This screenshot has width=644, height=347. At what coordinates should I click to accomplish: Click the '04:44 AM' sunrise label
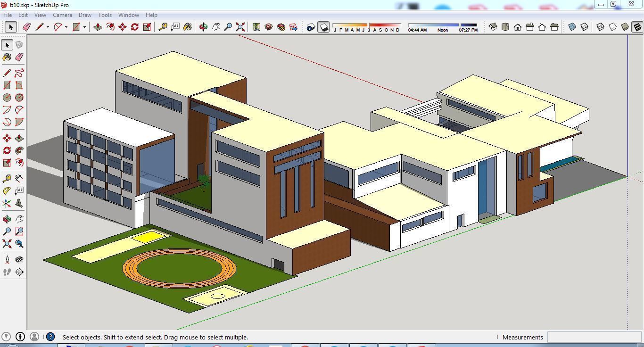pos(417,30)
